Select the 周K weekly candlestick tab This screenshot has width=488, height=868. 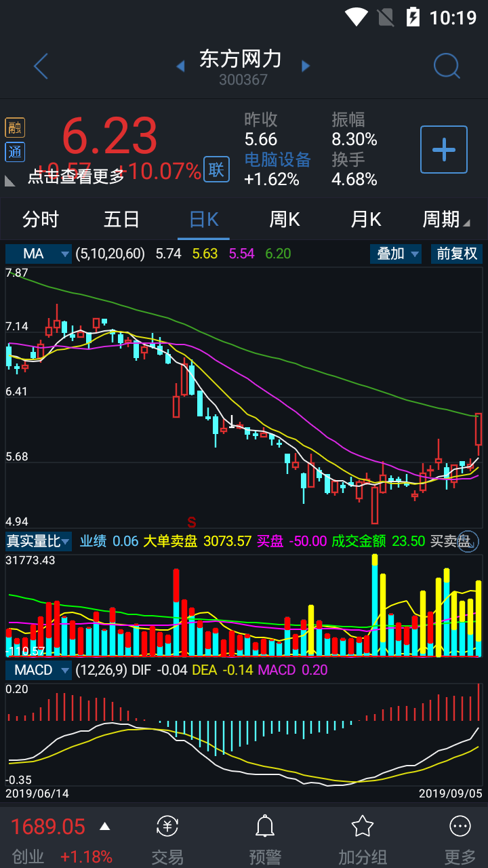tap(285, 220)
